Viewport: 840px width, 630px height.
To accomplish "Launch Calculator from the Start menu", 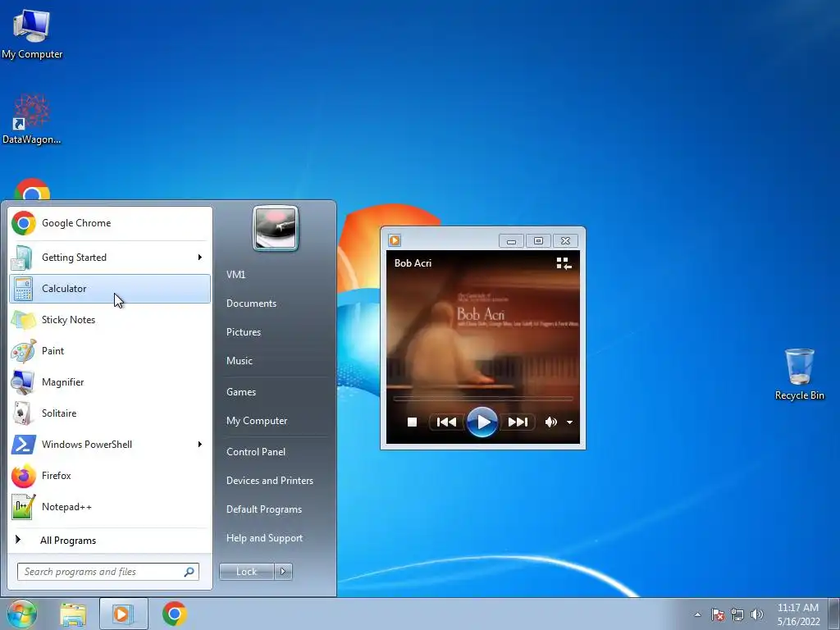I will 110,289.
